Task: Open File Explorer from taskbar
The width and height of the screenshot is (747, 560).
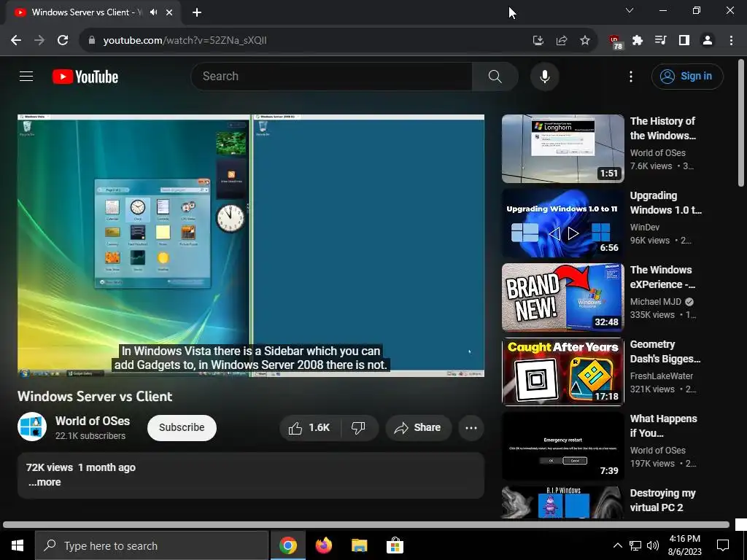Action: coord(359,545)
